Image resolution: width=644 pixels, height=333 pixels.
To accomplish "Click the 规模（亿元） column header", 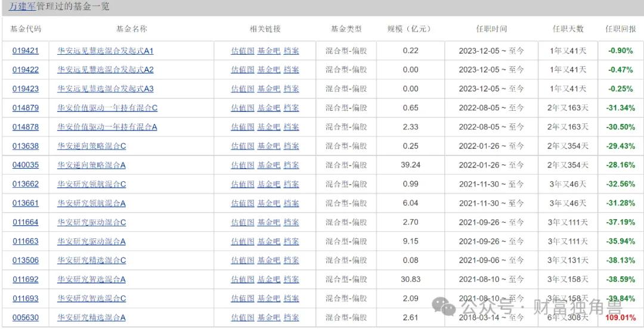I will (410, 29).
